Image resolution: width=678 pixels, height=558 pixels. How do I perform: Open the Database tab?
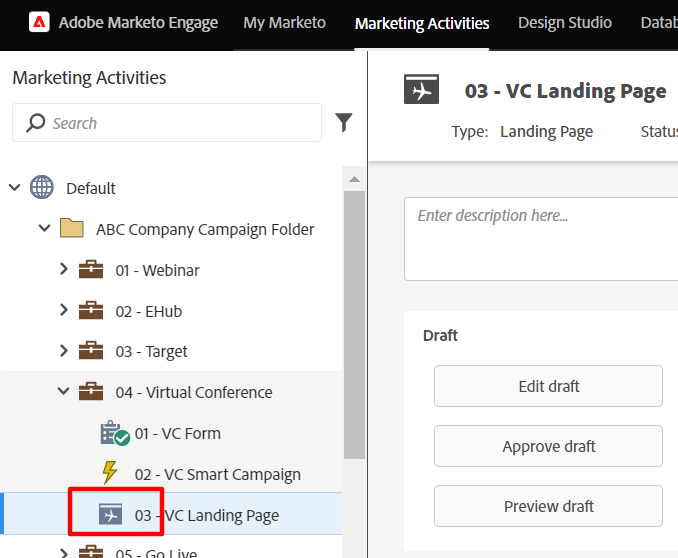[659, 22]
